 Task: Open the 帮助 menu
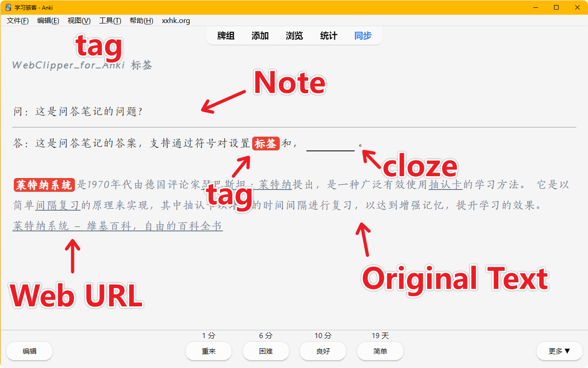coord(141,20)
